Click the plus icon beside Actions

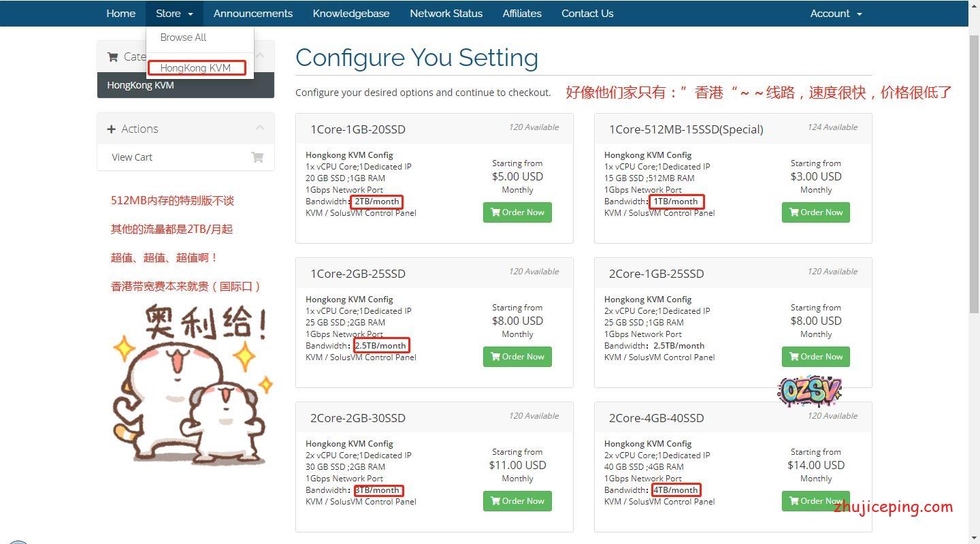(x=112, y=129)
